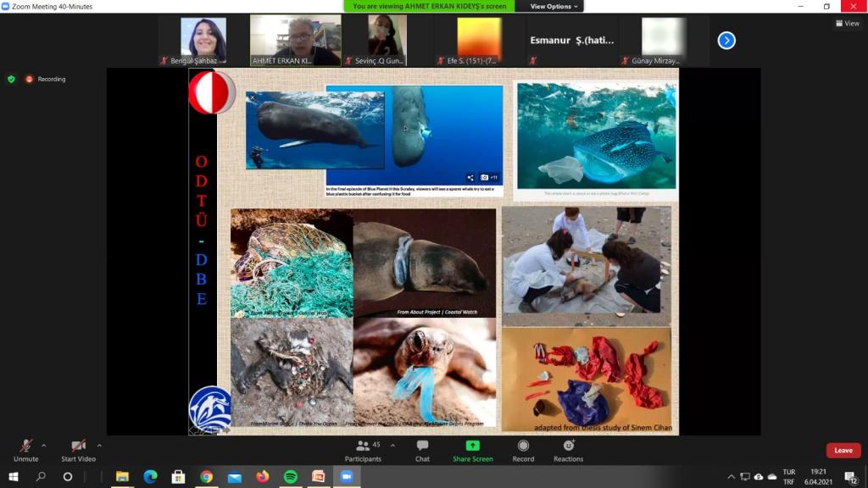
Task: Open Microsoft Edge from taskbar
Action: click(150, 476)
